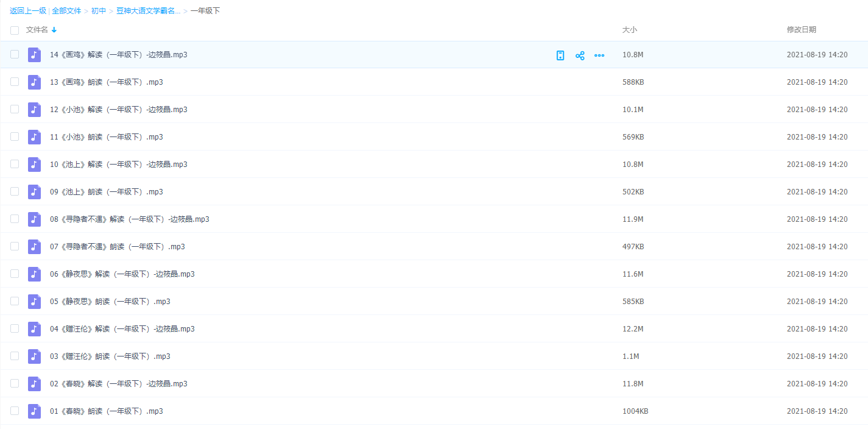
Task: Navigate to the 初中 breadcrumb folder
Action: (99, 11)
